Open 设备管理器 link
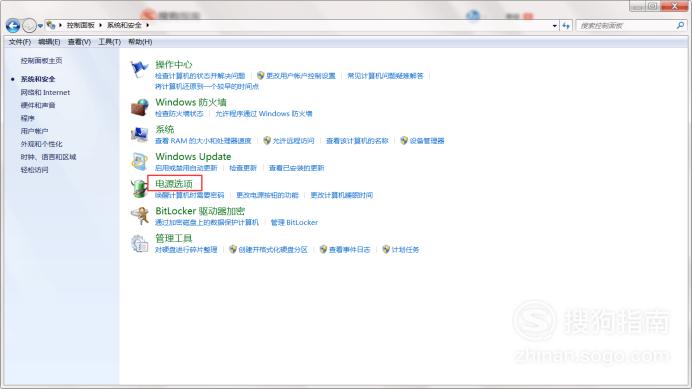Screen dimensions: 692x389 427,141
